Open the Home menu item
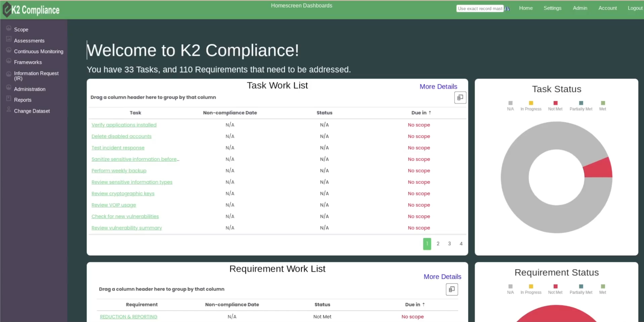Viewport: 644px width, 322px height. (526, 8)
